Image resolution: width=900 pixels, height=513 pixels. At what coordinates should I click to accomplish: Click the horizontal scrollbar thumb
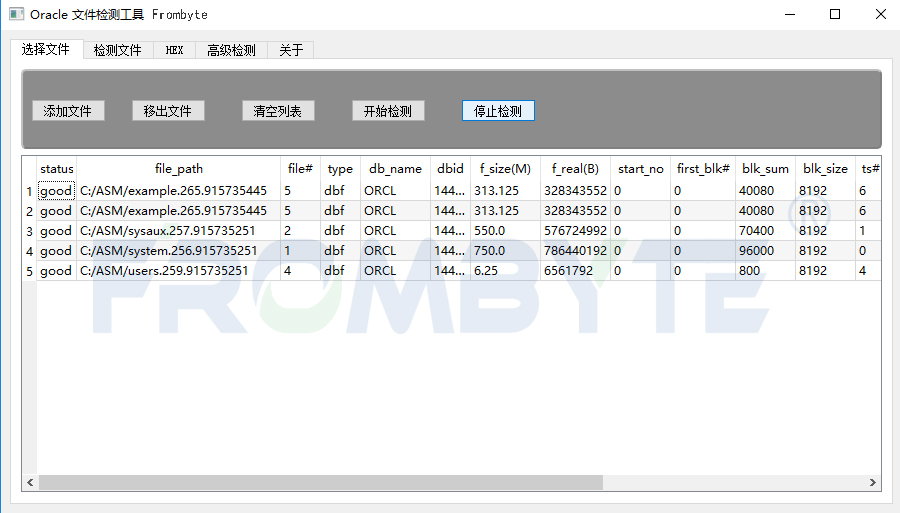321,483
